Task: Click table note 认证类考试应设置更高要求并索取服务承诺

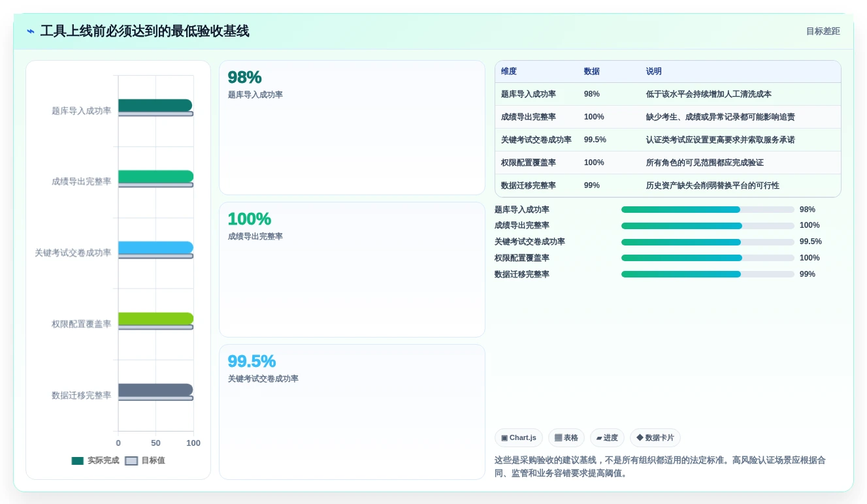Action: click(x=721, y=140)
